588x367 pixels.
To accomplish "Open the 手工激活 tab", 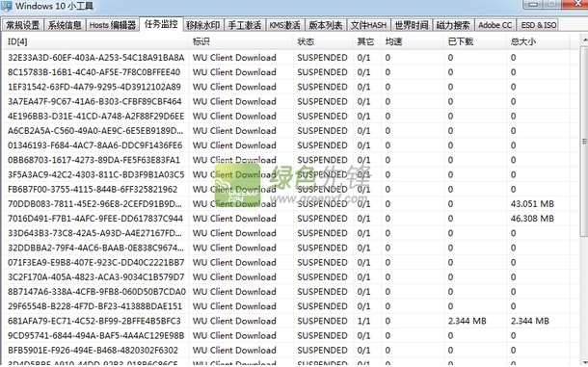I will tap(245, 25).
